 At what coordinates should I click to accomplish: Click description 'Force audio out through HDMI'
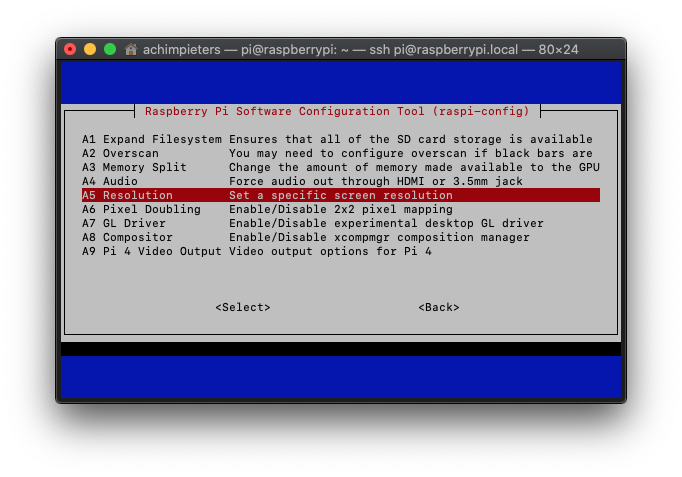pos(327,181)
